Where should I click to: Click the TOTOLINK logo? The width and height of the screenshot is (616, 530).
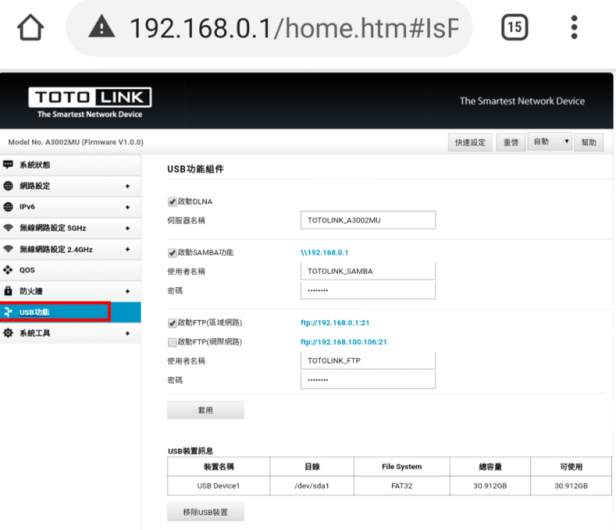click(x=90, y=102)
